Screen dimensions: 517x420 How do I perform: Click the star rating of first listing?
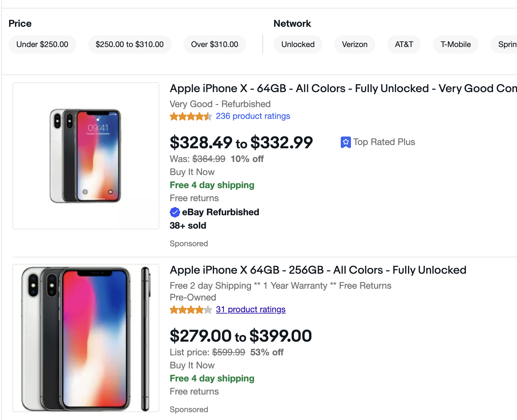coord(191,116)
